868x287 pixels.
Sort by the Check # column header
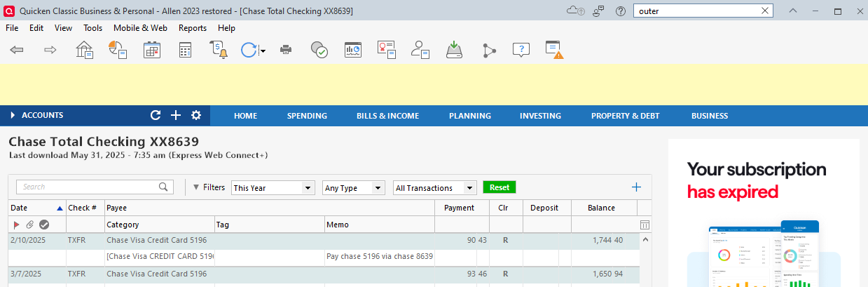(x=85, y=208)
